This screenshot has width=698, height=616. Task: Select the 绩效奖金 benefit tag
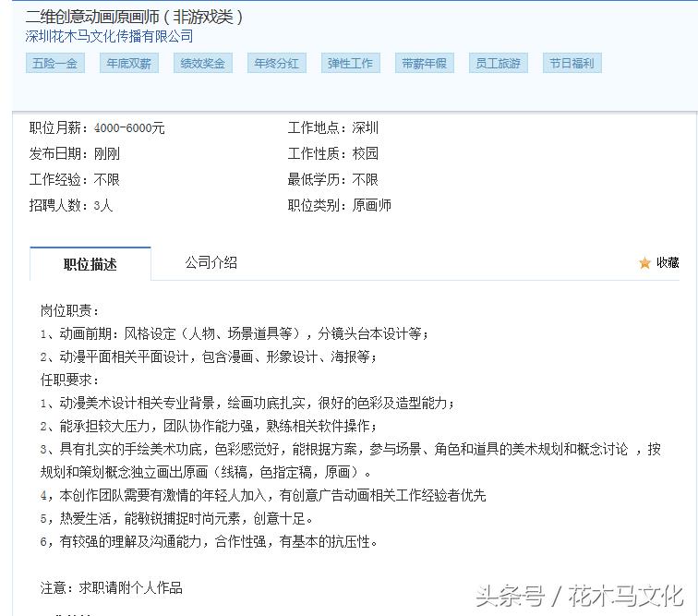(x=203, y=63)
